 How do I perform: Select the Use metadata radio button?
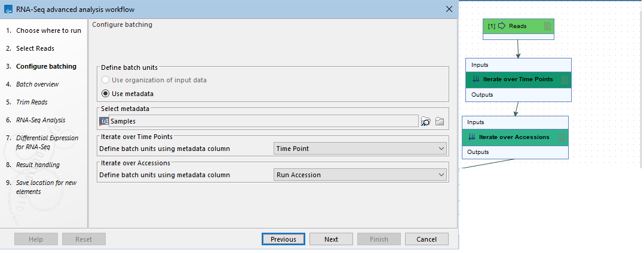click(x=106, y=93)
